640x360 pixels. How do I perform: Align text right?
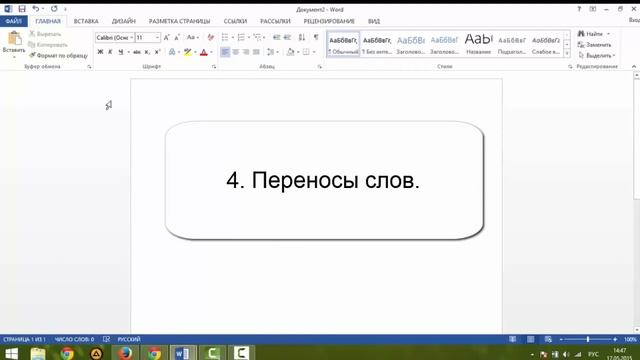(246, 52)
